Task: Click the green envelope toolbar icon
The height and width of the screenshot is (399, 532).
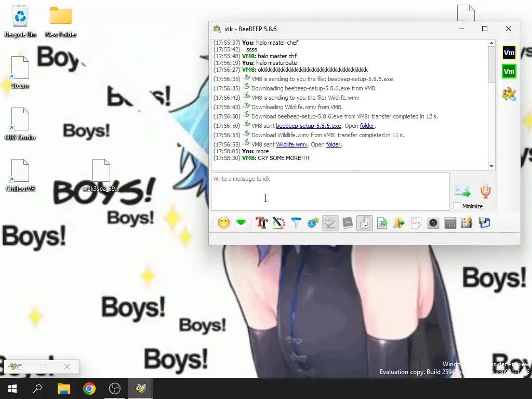Action: (241, 223)
